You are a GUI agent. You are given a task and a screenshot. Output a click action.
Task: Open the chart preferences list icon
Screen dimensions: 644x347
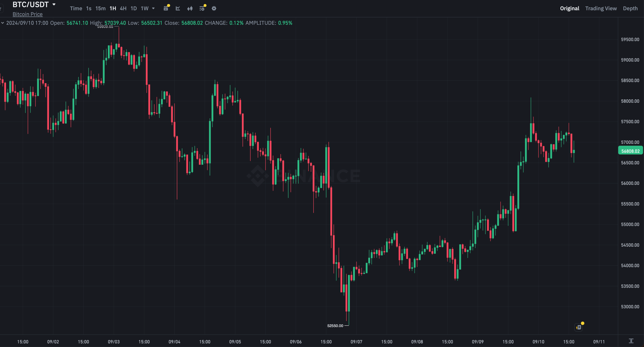pyautogui.click(x=202, y=8)
